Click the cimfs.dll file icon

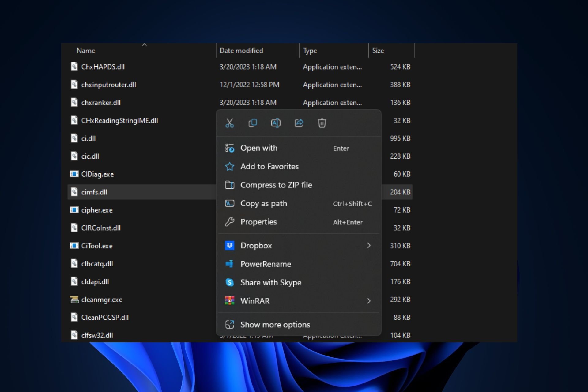coord(74,192)
